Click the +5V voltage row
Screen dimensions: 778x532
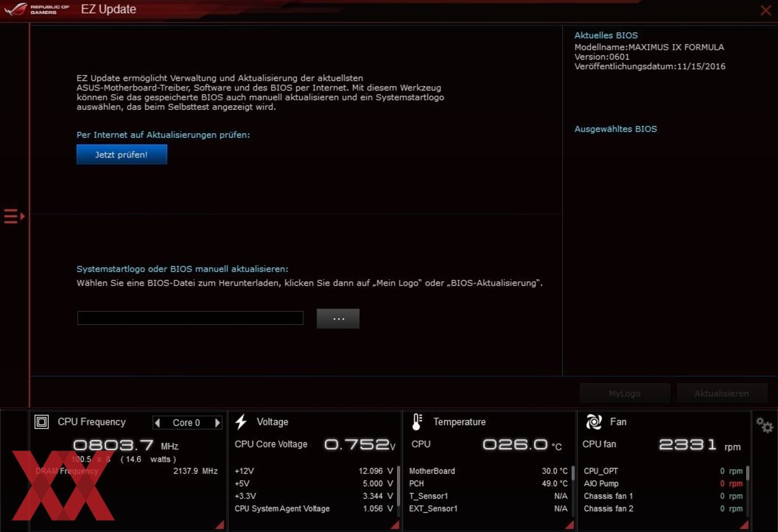click(x=313, y=483)
